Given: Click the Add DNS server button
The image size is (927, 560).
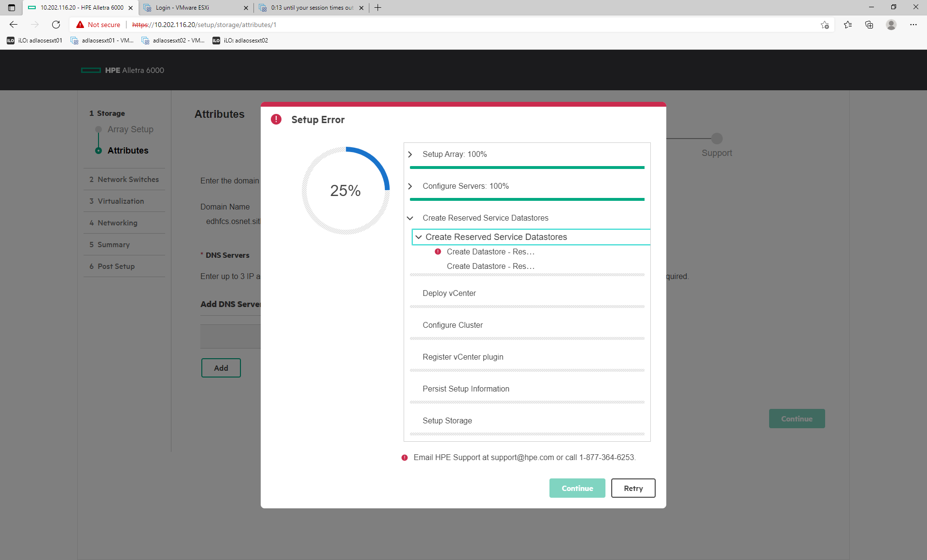Looking at the screenshot, I should click(221, 368).
